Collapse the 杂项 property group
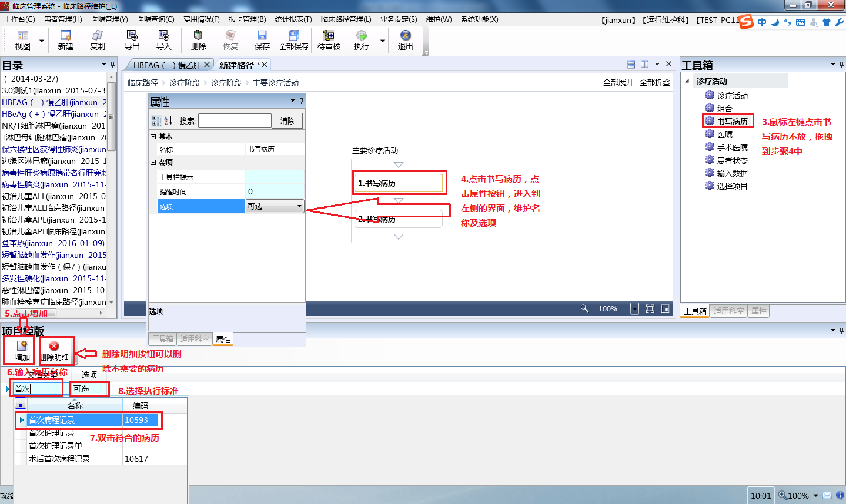The image size is (846, 504). click(153, 162)
